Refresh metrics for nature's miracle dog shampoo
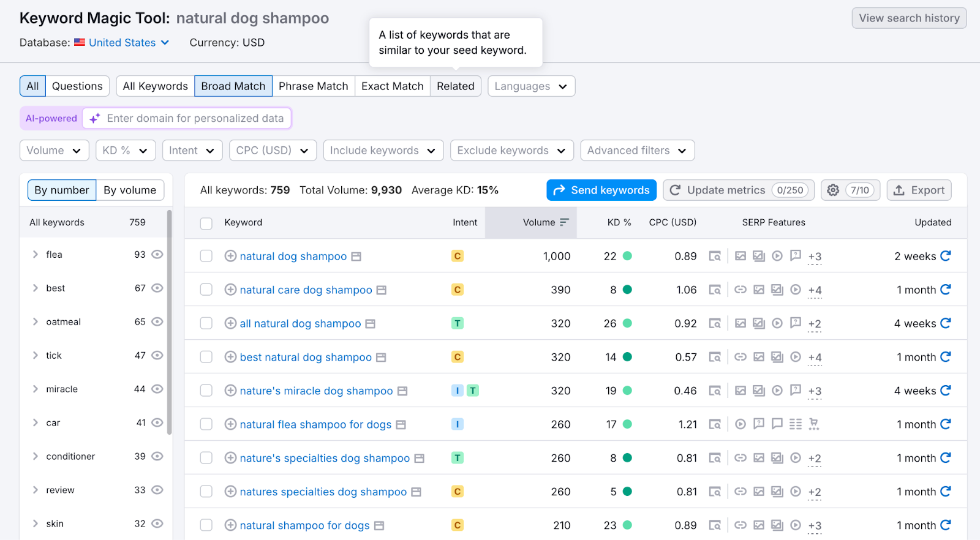The image size is (980, 540). tap(946, 391)
